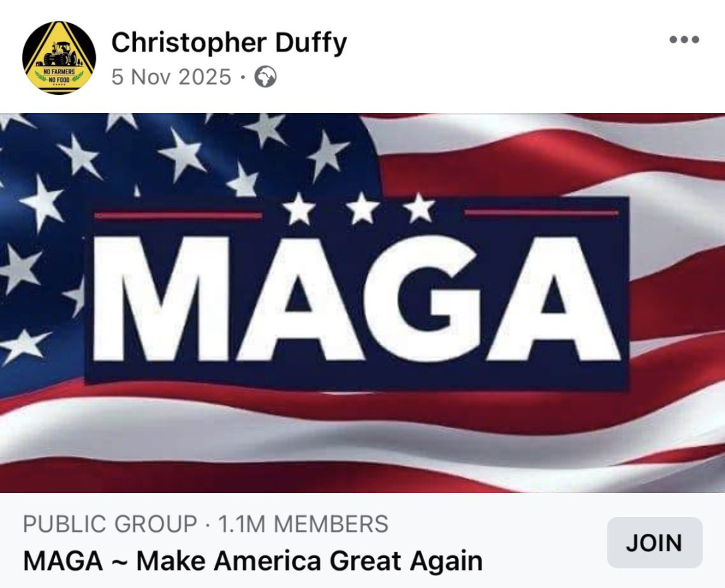Click the 1.1M MEMBERS count
725x588 pixels.
point(303,524)
